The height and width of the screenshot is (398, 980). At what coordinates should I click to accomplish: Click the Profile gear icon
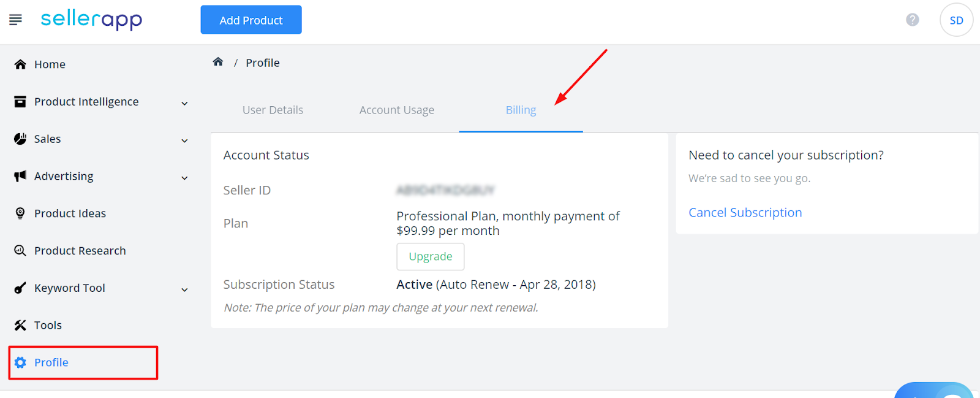click(x=20, y=362)
